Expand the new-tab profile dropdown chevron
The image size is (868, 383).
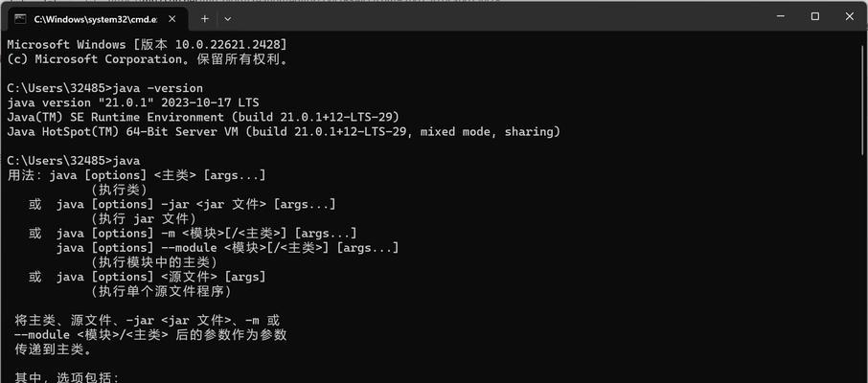click(x=227, y=19)
